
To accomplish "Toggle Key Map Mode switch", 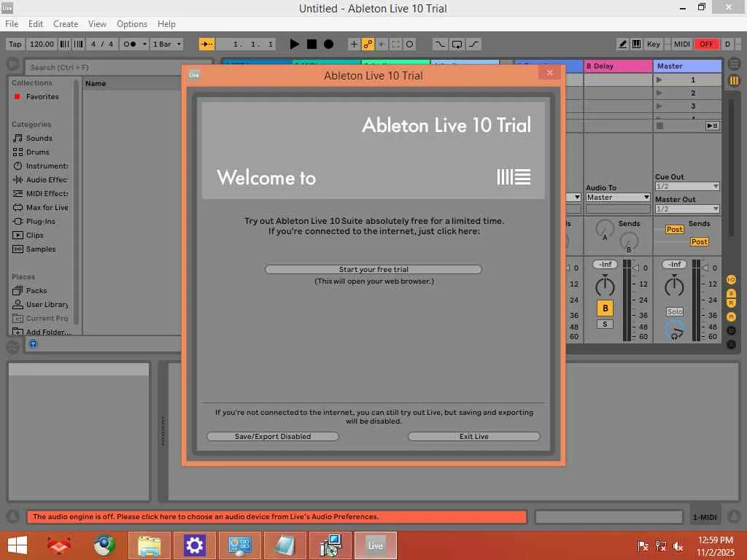I will (653, 44).
